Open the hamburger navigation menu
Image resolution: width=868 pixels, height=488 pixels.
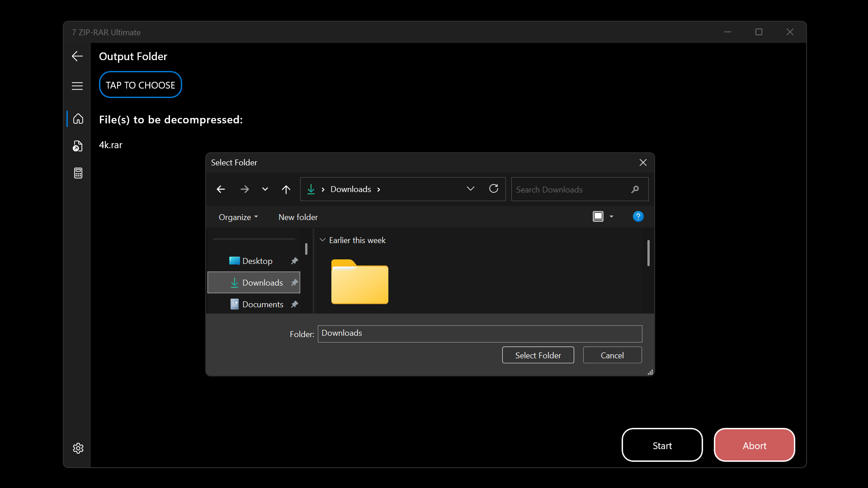(x=77, y=85)
